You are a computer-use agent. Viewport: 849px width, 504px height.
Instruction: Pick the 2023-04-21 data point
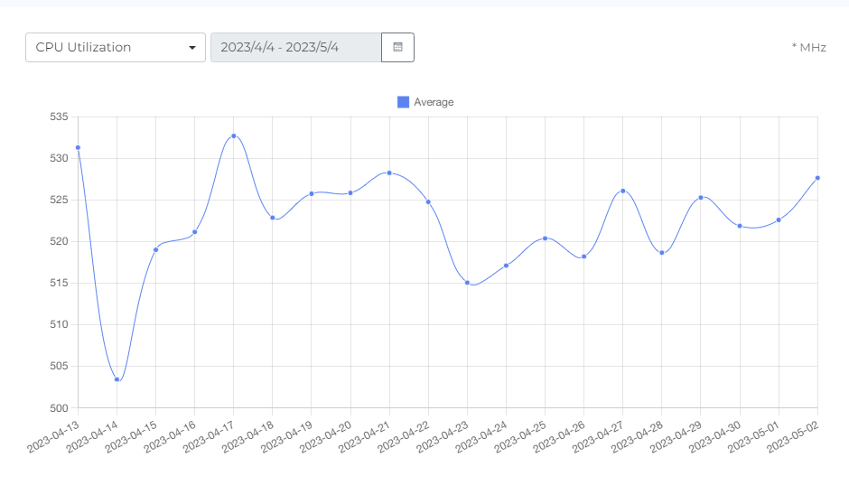(x=389, y=173)
